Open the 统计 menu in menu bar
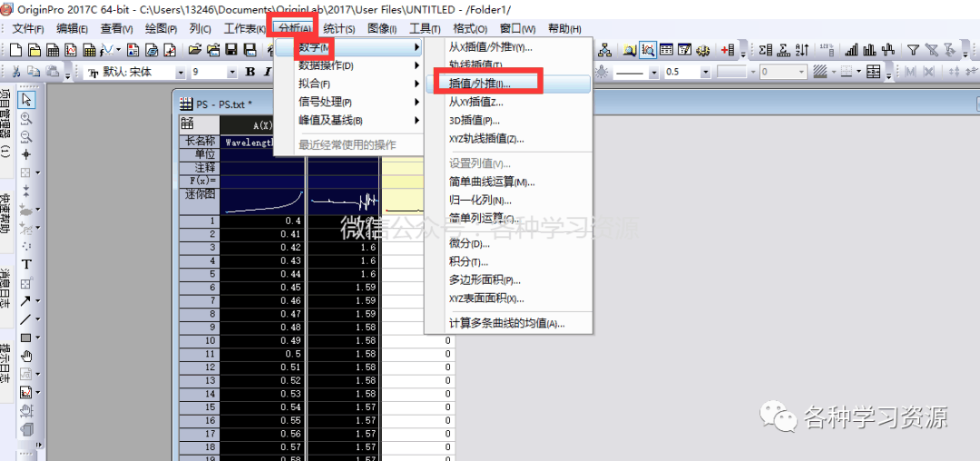Screen dimensions: 980x461 tap(339, 29)
